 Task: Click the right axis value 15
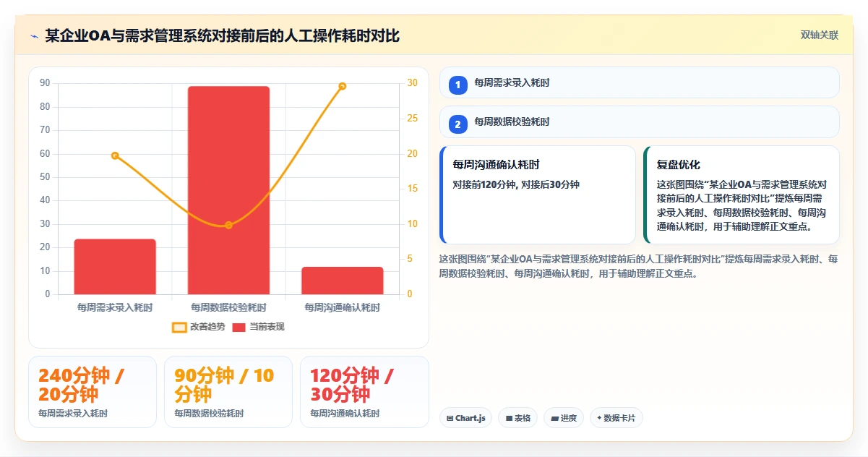click(x=413, y=189)
